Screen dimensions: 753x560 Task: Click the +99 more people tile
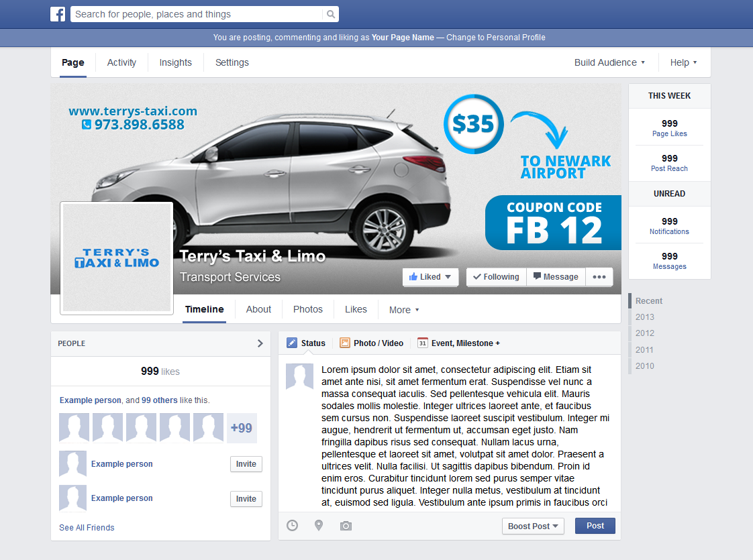click(242, 428)
